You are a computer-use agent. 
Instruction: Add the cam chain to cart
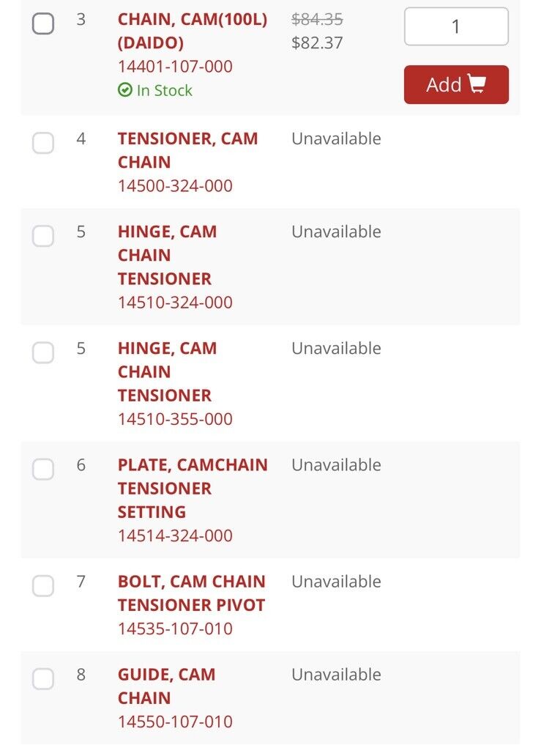coord(456,84)
